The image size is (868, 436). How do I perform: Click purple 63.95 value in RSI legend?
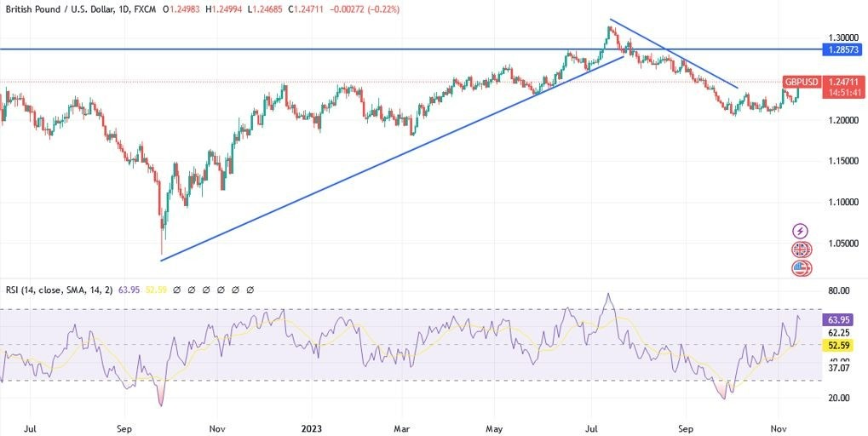tap(128, 290)
